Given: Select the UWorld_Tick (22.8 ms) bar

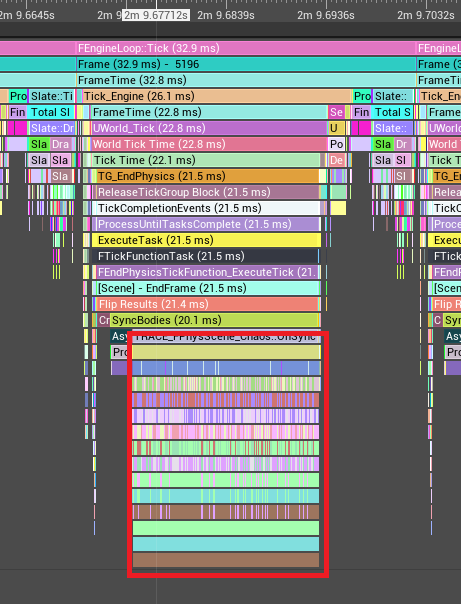Looking at the screenshot, I should click(209, 128).
